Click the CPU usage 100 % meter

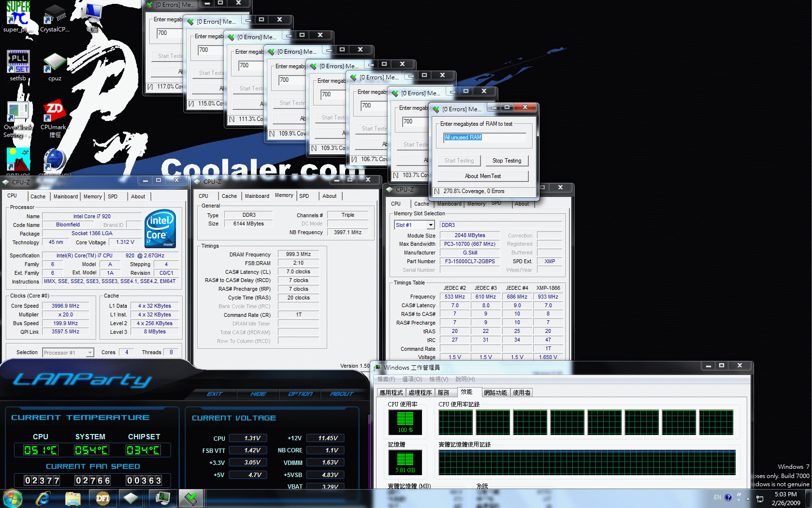click(405, 422)
